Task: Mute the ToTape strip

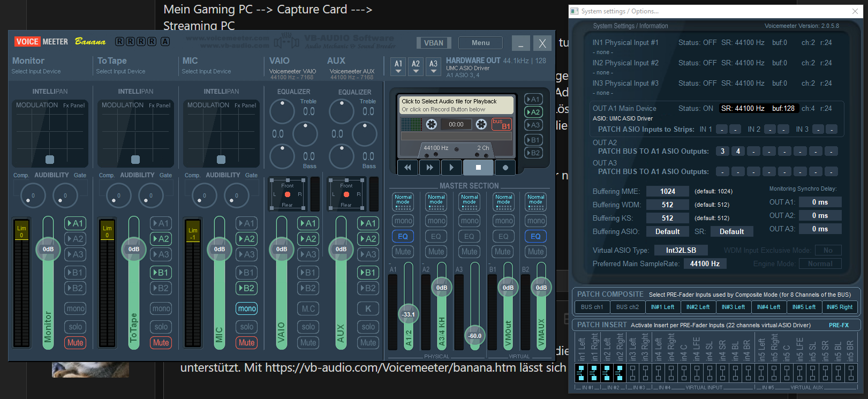Action: click(161, 343)
